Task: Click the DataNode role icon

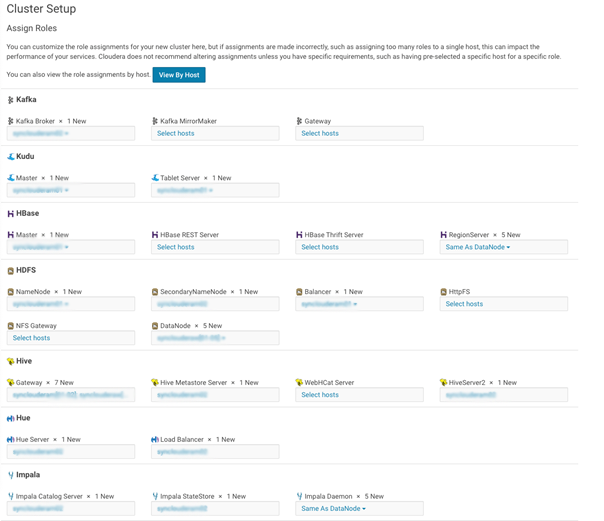Action: tap(155, 326)
